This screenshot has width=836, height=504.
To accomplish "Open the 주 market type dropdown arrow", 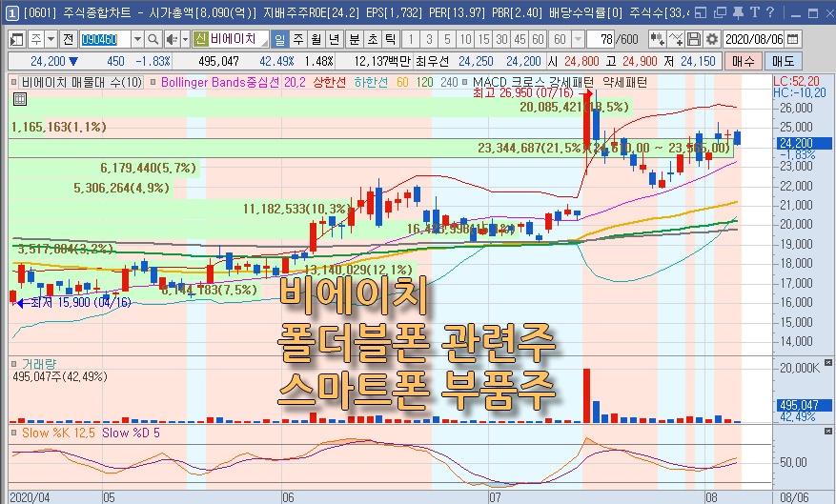I will coord(51,39).
